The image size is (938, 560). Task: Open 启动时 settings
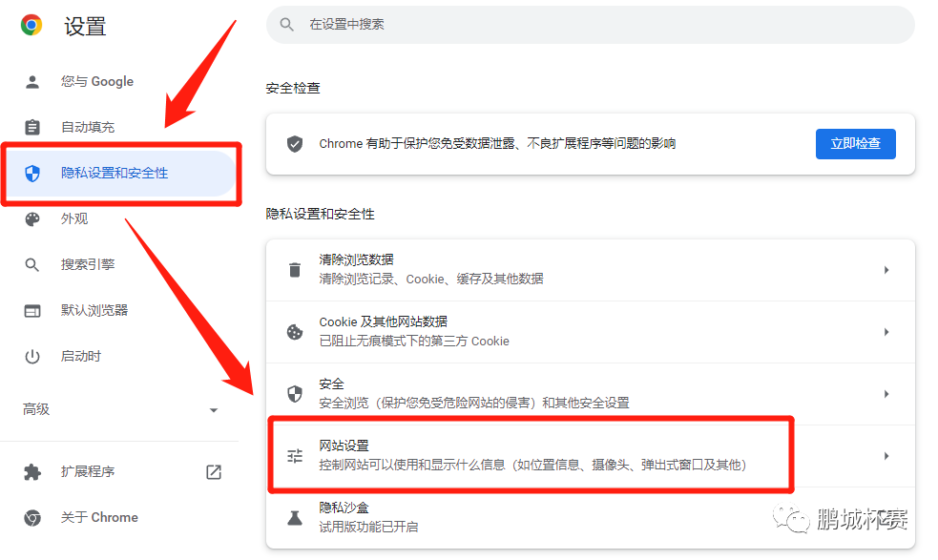[119, 357]
